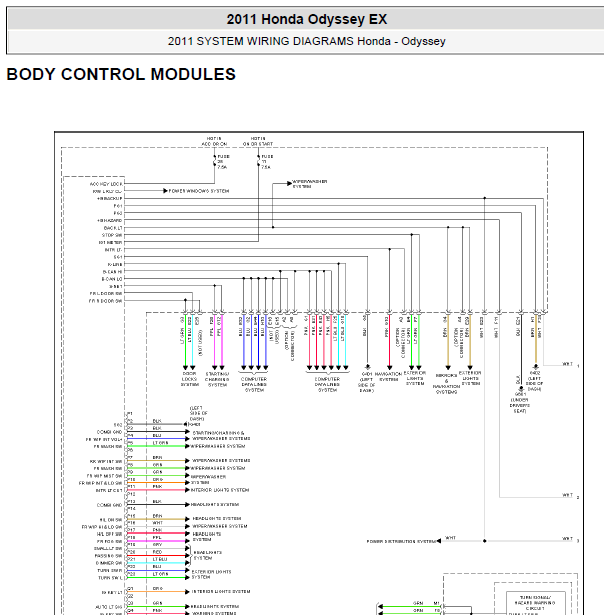Click the 'EXTERIOR LIGHTS SYSTEM' label by TURN SW wires
Viewport: 604px width, 615px height.
(211, 575)
